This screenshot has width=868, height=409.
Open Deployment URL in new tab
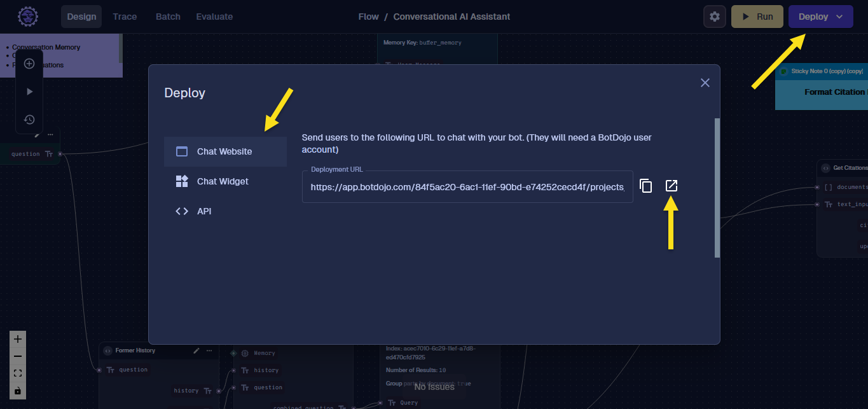tap(672, 186)
